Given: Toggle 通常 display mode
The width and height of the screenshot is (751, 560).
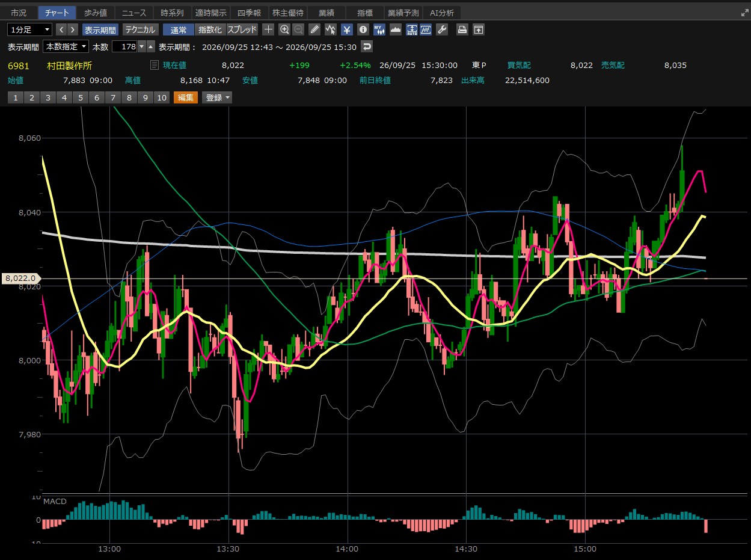Looking at the screenshot, I should click(x=179, y=29).
